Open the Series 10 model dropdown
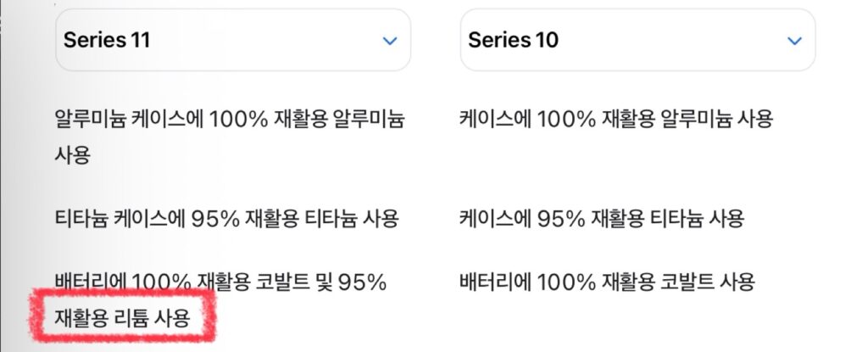Image resolution: width=868 pixels, height=352 pixels. [637, 40]
